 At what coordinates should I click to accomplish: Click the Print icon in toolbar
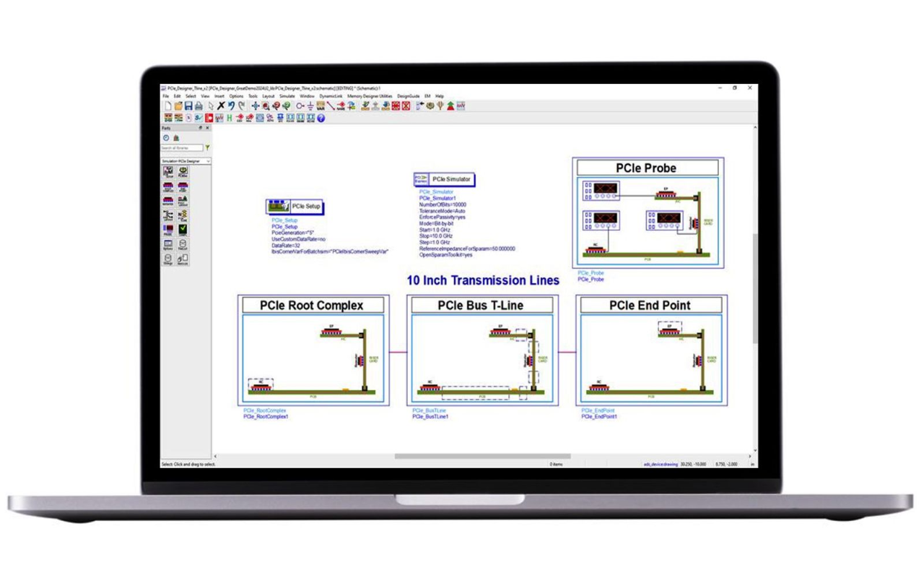(x=199, y=106)
